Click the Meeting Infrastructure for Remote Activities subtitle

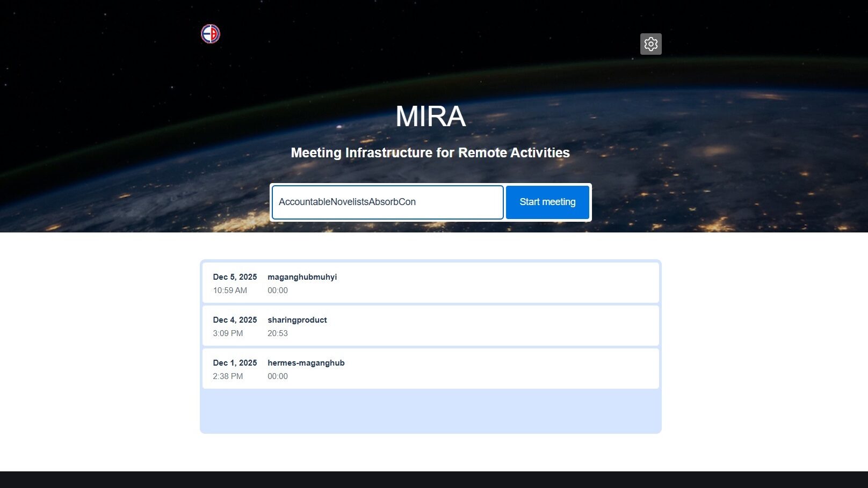click(x=430, y=153)
